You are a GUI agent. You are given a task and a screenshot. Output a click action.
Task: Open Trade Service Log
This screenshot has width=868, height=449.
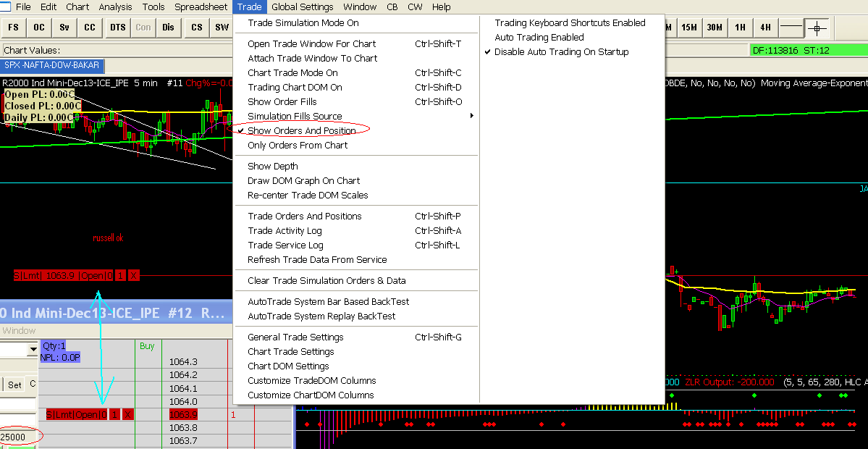coord(356,245)
